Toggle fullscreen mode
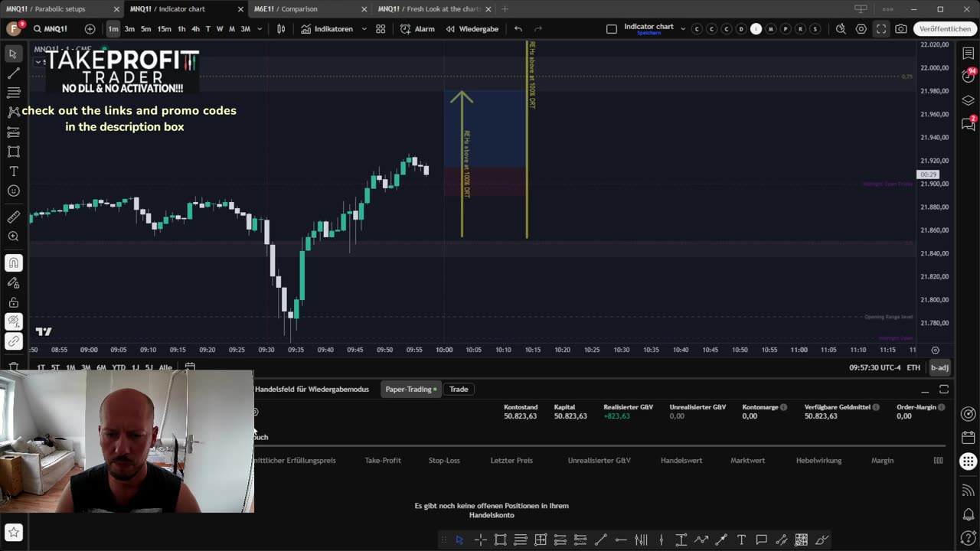Image resolution: width=980 pixels, height=551 pixels. pyautogui.click(x=881, y=29)
